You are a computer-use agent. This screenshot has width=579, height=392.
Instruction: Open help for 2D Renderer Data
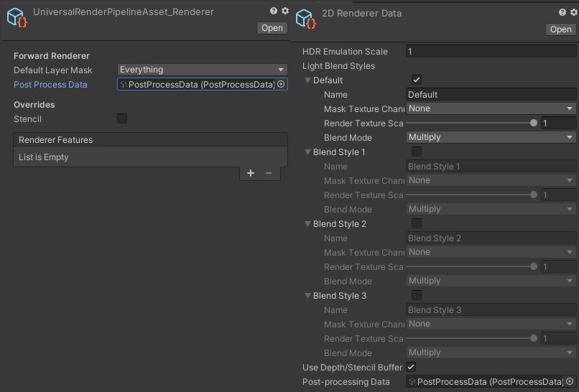(x=562, y=12)
